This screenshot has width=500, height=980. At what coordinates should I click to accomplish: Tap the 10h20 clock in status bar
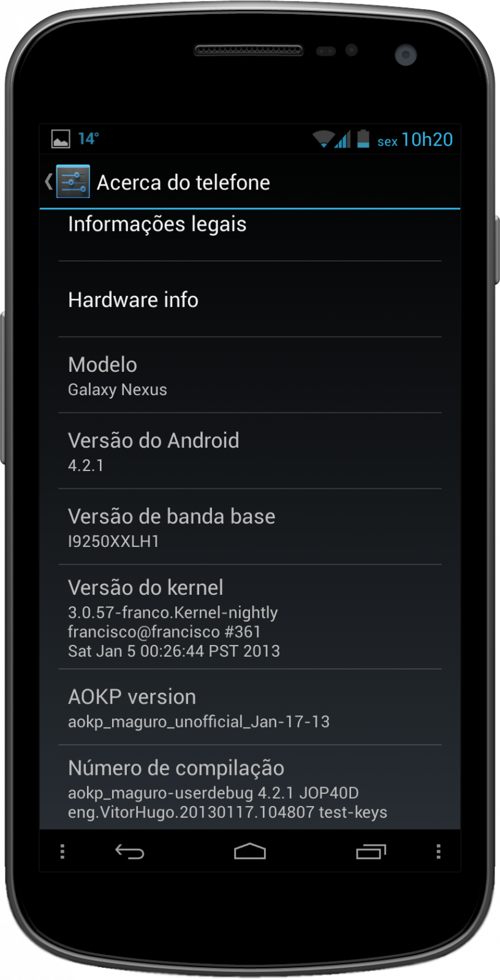[x=427, y=140]
